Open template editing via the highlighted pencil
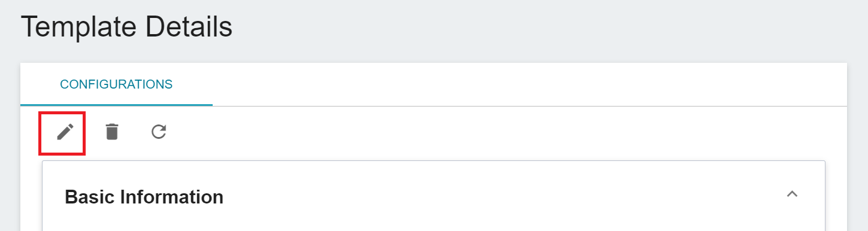The image size is (868, 231). click(65, 132)
